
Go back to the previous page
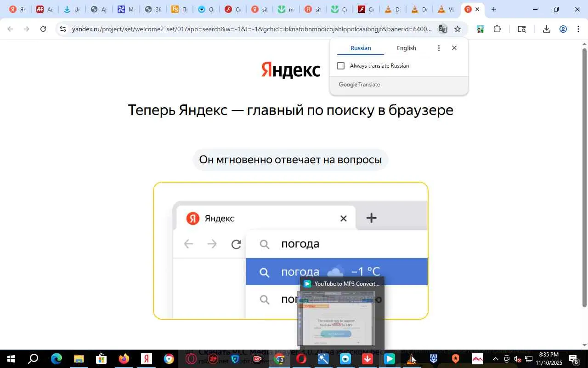[x=10, y=29]
